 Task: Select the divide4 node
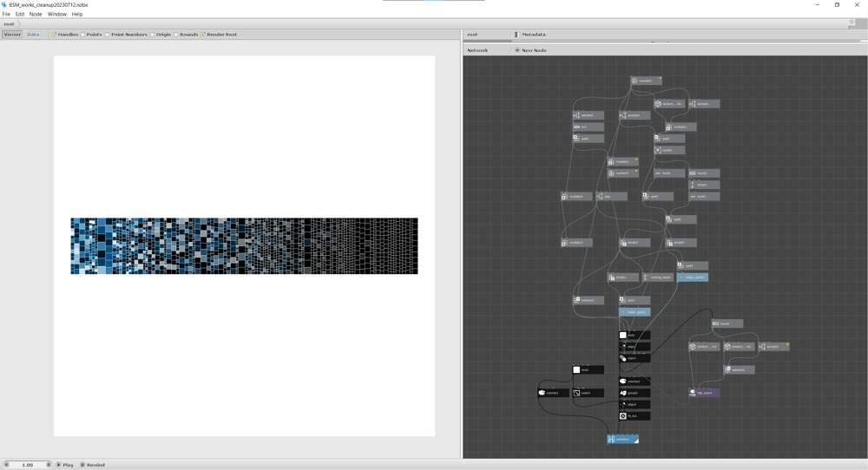pyautogui.click(x=681, y=244)
